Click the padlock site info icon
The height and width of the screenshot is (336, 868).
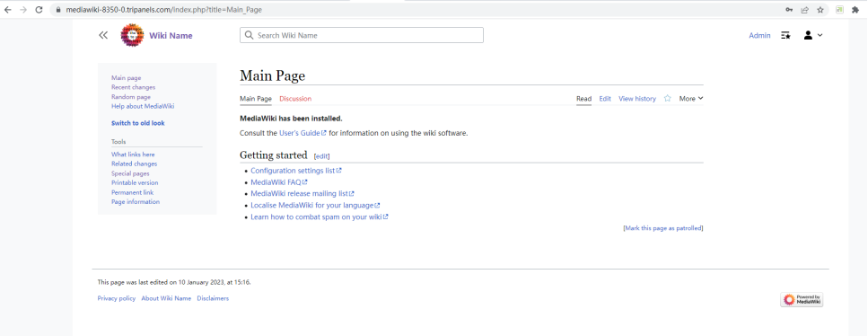point(58,10)
